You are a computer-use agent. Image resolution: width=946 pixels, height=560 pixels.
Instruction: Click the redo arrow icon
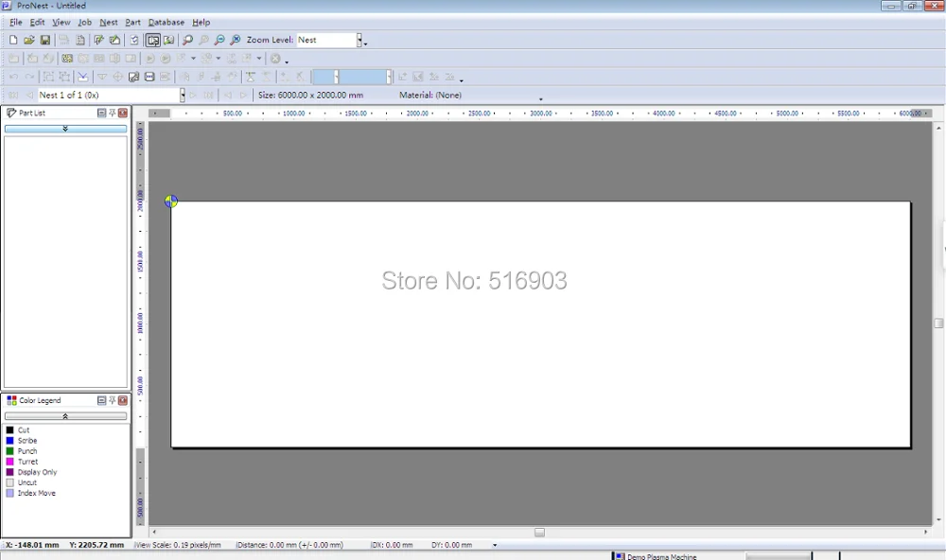(29, 77)
